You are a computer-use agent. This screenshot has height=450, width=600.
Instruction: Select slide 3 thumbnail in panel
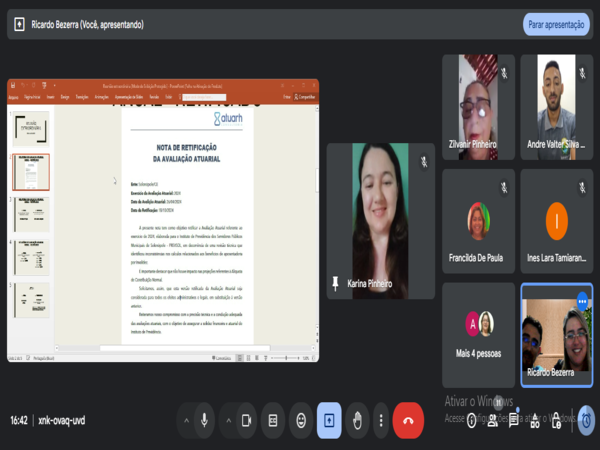pos(31,214)
